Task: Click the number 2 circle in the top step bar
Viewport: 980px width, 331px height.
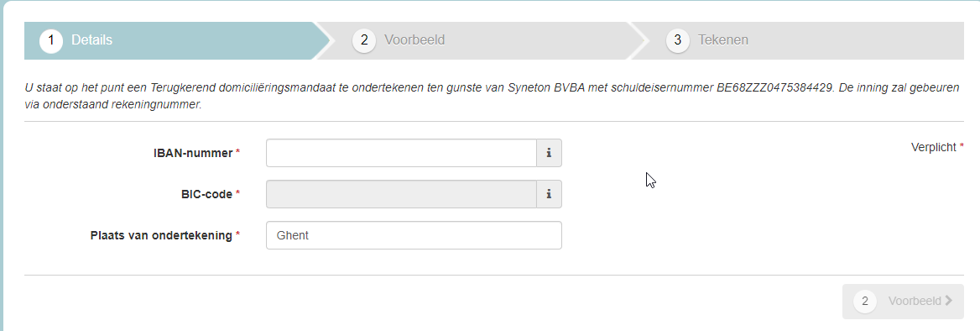Action: click(x=364, y=40)
